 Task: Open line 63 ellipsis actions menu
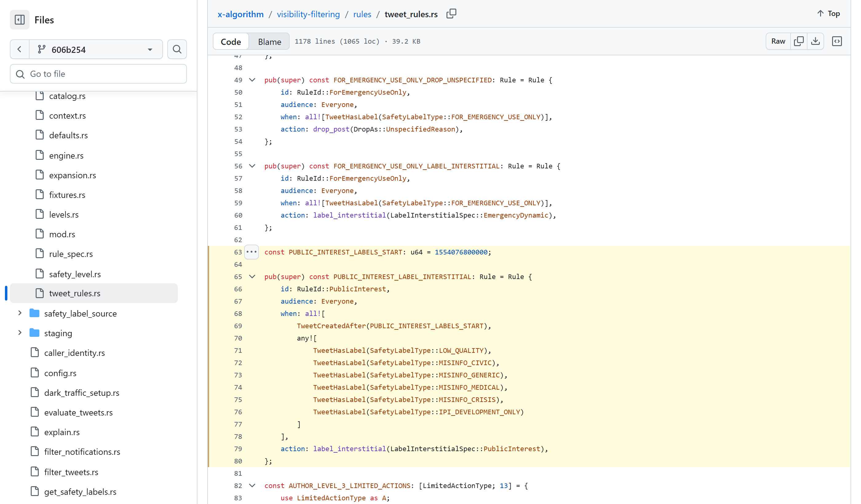252,252
